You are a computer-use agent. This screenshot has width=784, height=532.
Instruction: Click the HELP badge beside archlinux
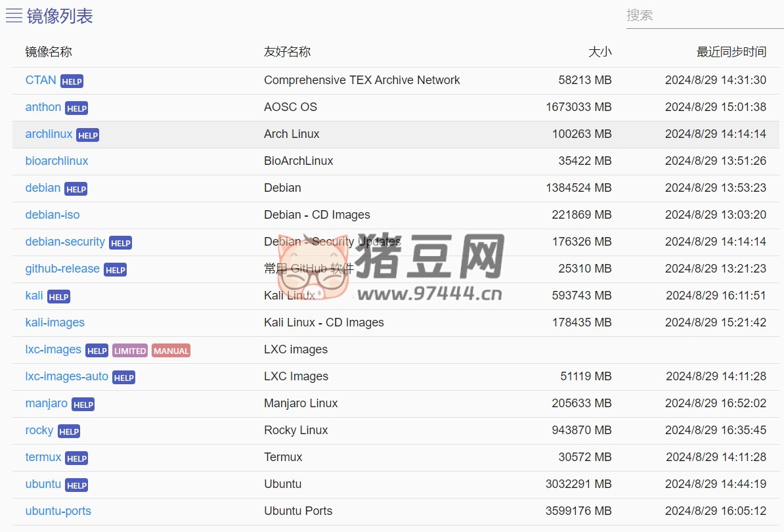pos(87,135)
